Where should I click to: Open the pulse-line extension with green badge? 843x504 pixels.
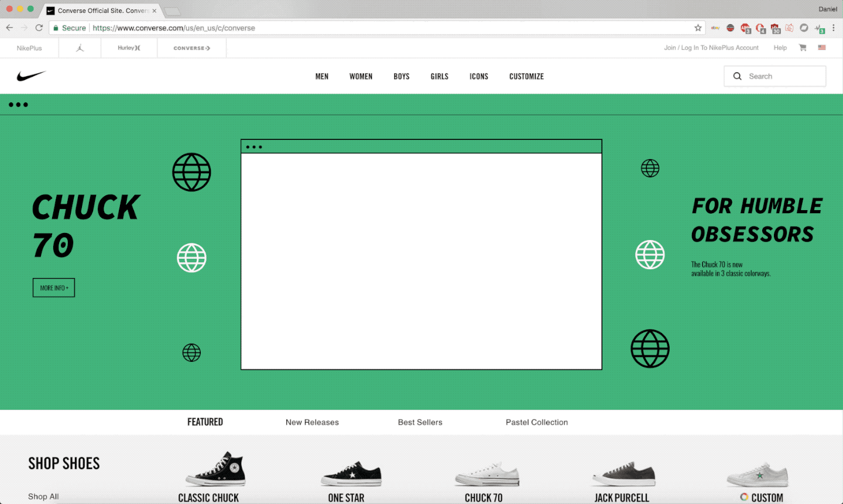[820, 28]
